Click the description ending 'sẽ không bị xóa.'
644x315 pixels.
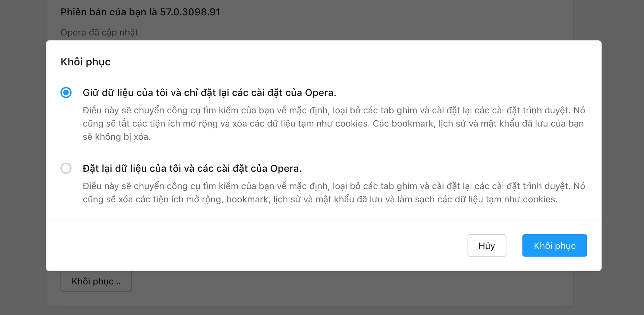[334, 123]
